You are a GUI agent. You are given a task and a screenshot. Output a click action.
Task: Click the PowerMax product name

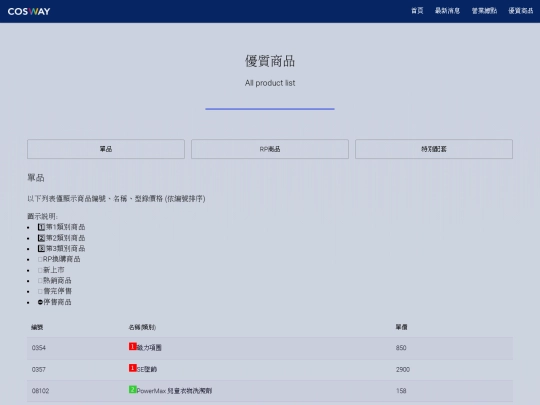[x=174, y=391]
